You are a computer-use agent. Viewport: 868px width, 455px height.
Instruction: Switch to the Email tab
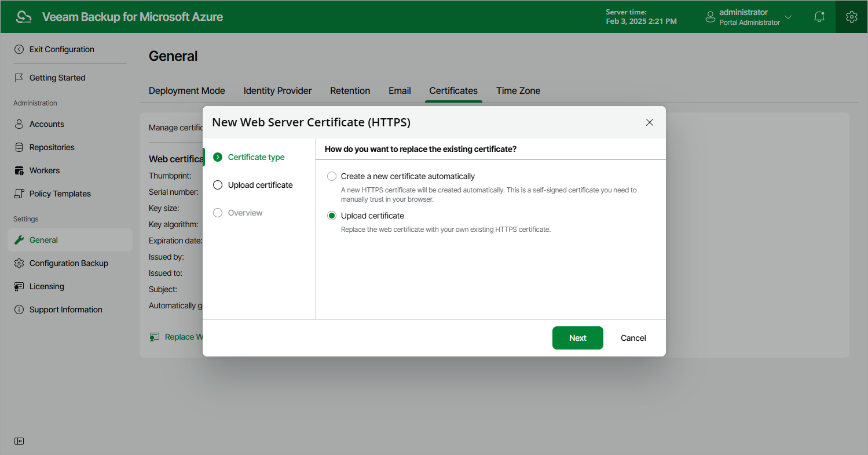(x=400, y=90)
